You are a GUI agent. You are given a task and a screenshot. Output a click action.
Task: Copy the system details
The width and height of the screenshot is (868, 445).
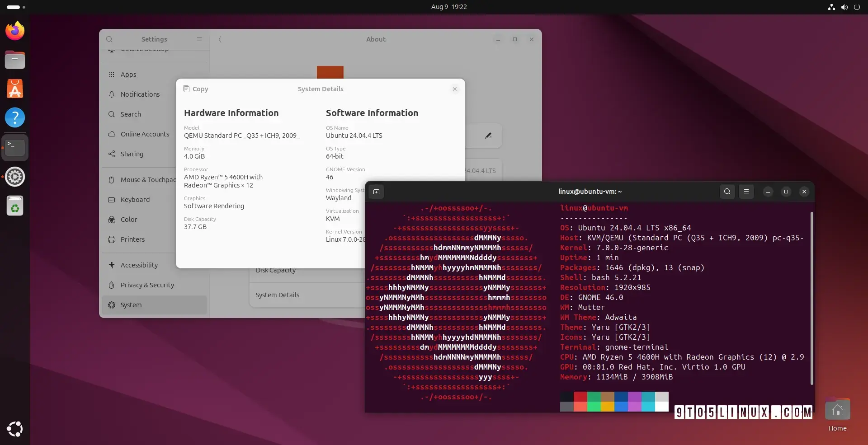[196, 89]
